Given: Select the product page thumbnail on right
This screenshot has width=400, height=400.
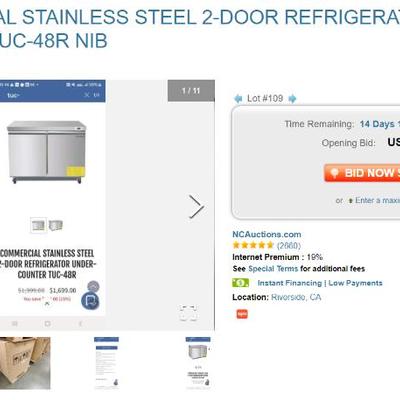Looking at the screenshot, I should point(198,363).
